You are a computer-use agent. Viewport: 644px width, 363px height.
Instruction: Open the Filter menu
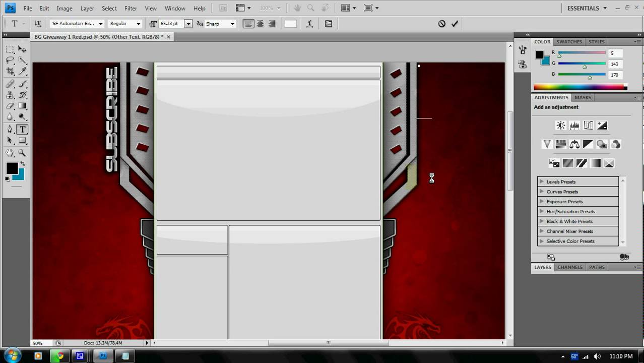pyautogui.click(x=131, y=8)
